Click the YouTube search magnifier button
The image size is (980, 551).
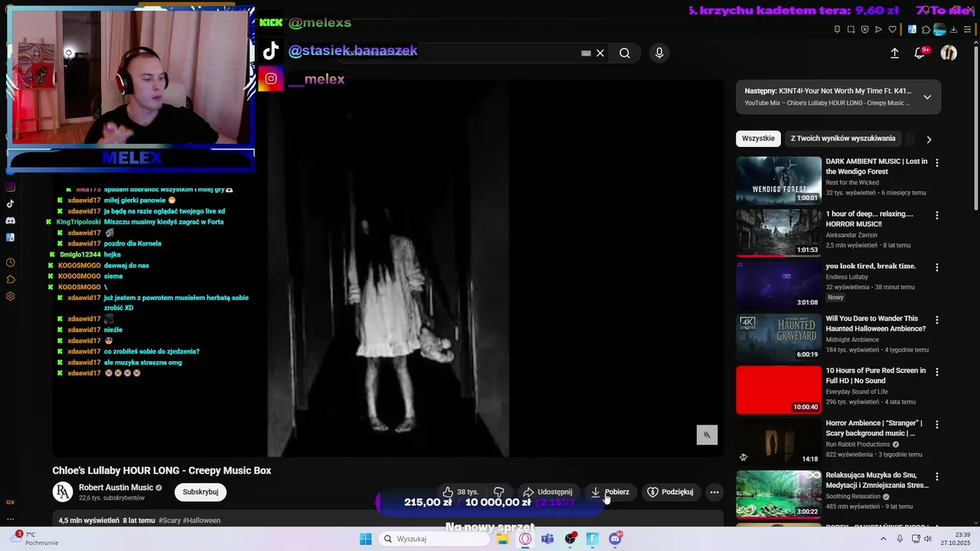625,53
